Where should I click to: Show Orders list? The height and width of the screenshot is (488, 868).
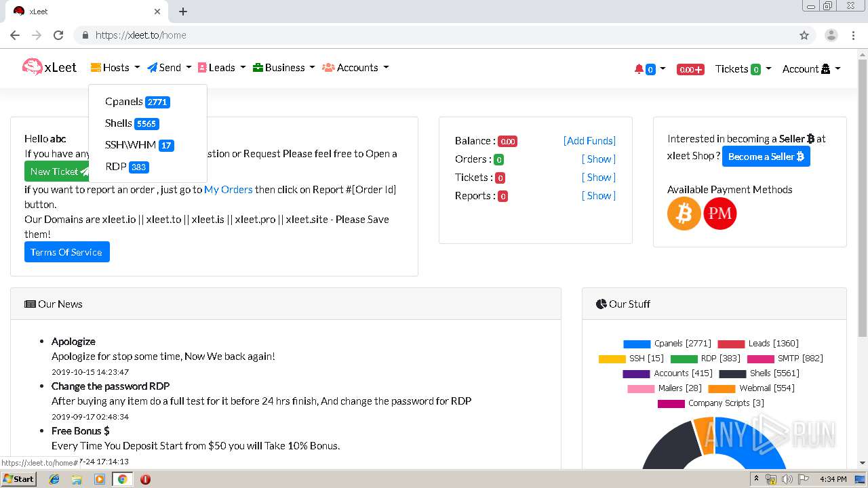click(x=599, y=159)
